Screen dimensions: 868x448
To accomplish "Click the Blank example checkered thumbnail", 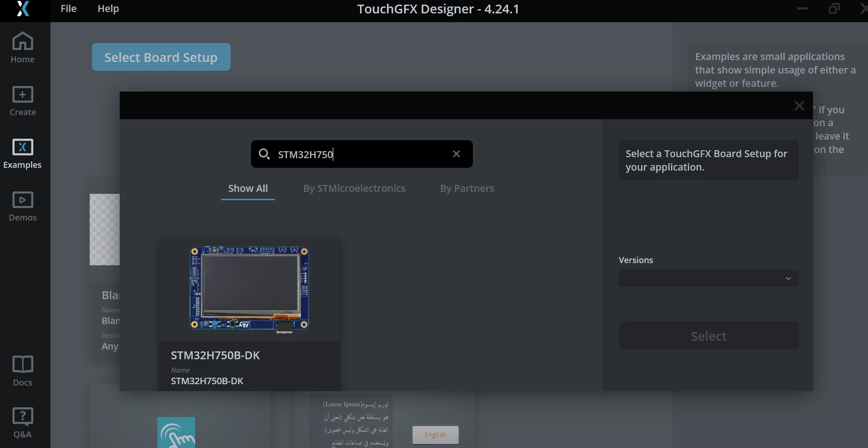I will (105, 230).
